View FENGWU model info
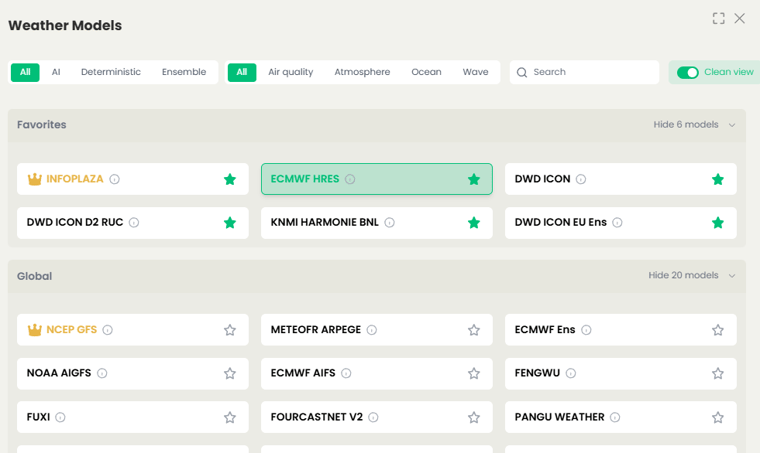Image resolution: width=760 pixels, height=453 pixels. 571,373
